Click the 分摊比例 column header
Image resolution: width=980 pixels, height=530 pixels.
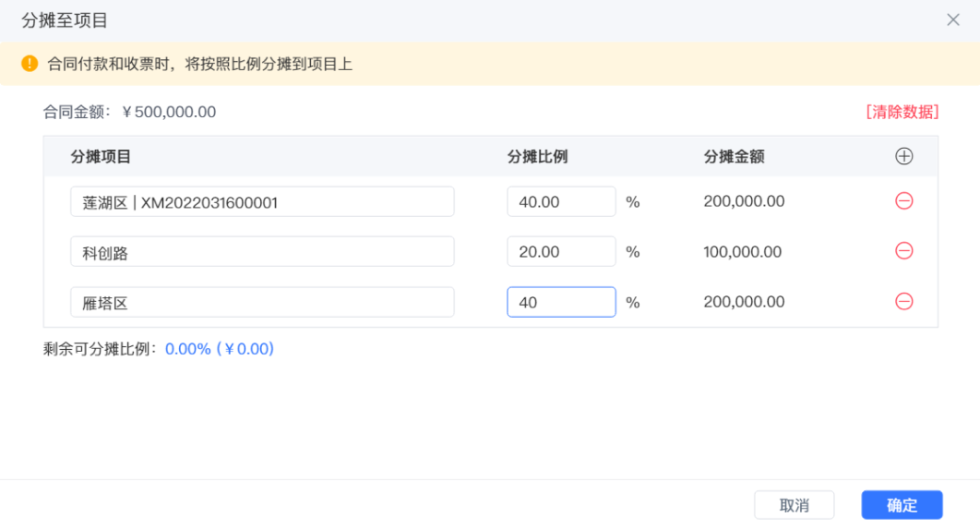tap(537, 156)
